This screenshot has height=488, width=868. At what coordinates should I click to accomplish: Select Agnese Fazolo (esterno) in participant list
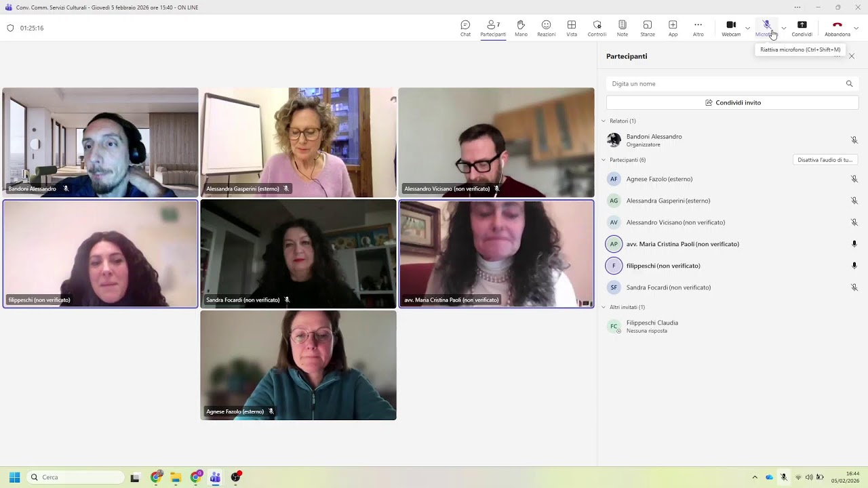pos(732,179)
